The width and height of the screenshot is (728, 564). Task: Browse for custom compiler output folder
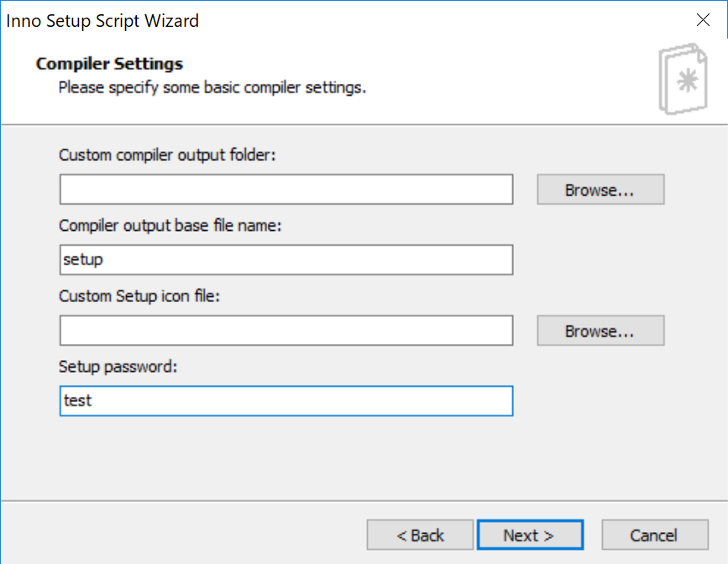point(600,190)
